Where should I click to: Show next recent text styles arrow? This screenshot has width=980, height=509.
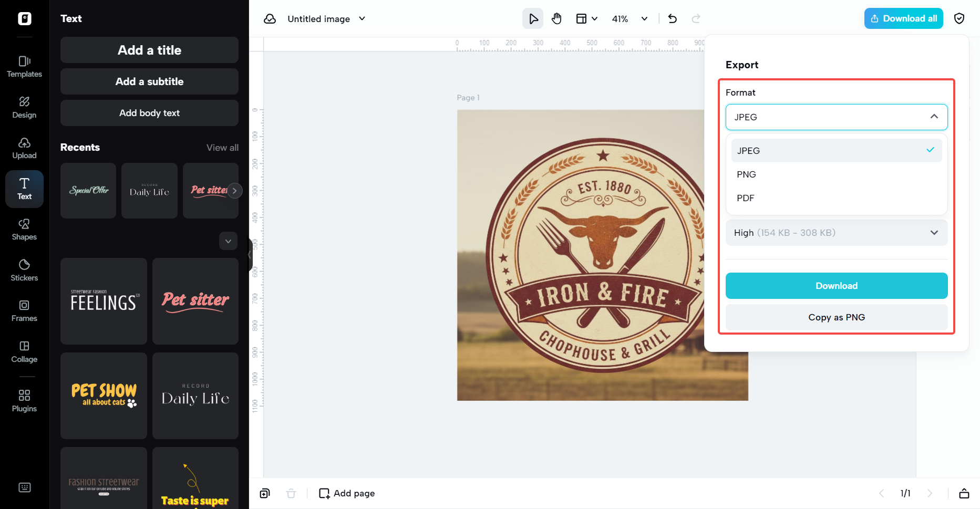coord(235,191)
